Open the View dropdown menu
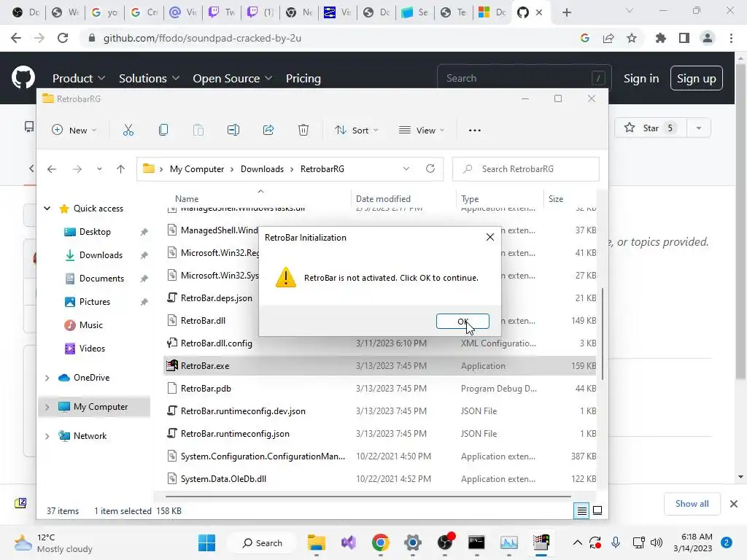Image resolution: width=747 pixels, height=560 pixels. tap(422, 130)
